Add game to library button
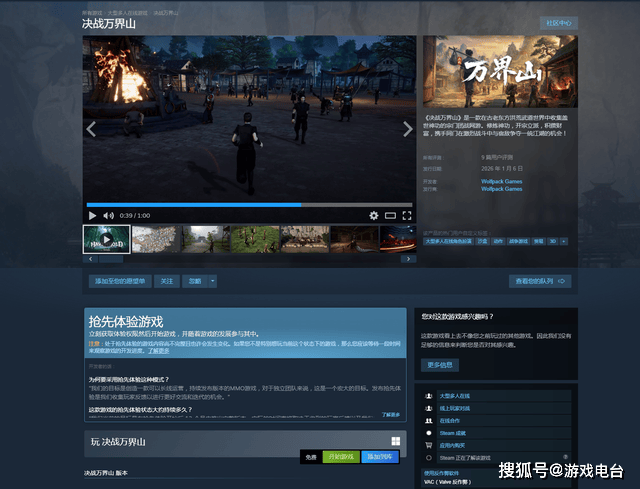 coord(381,456)
